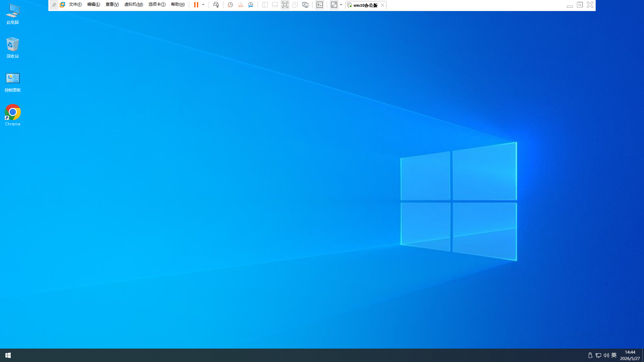
Task: Select the 此电脑 desktop icon
Action: click(x=13, y=14)
